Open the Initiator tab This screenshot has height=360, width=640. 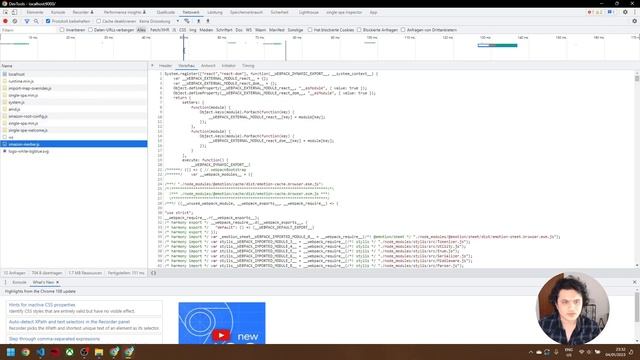pos(229,65)
